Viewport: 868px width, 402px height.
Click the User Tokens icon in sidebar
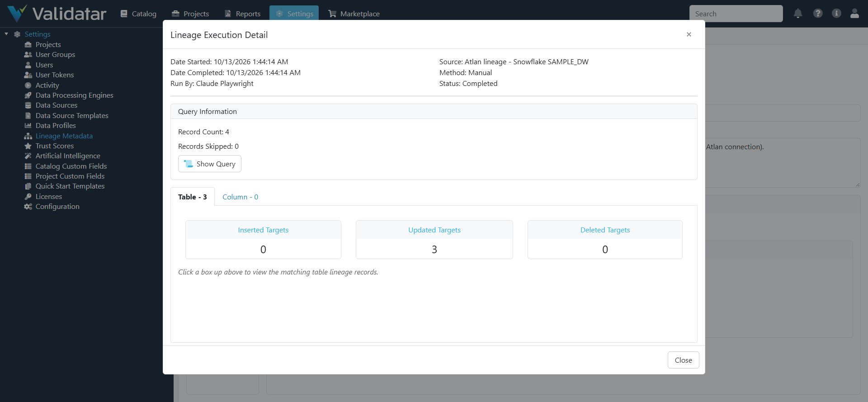point(28,75)
